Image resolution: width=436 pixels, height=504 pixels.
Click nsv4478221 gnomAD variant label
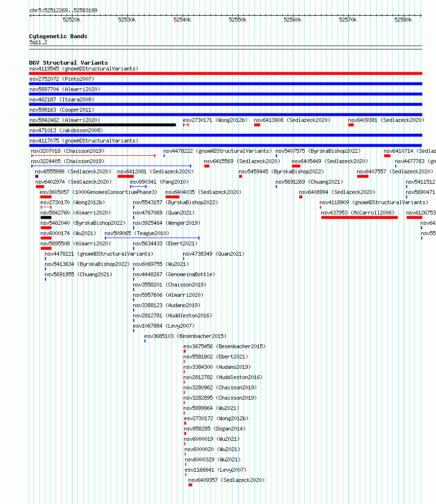click(x=99, y=254)
